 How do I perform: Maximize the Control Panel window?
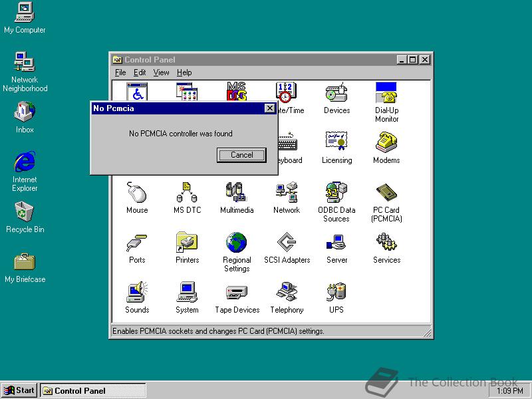pos(412,60)
